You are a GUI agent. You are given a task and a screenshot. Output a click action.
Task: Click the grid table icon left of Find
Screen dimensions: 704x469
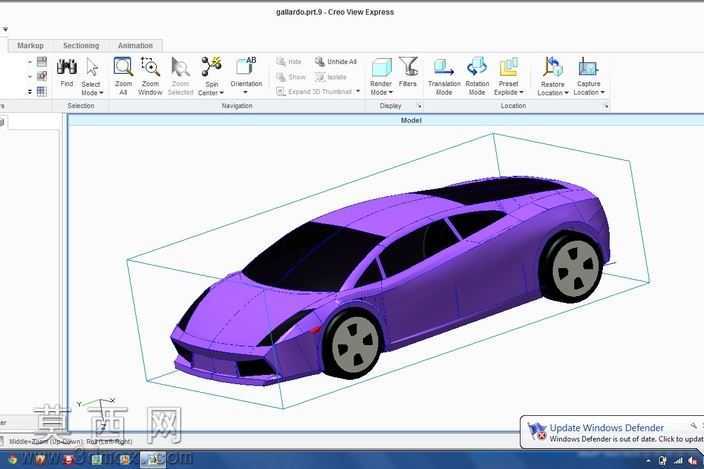coord(42,92)
